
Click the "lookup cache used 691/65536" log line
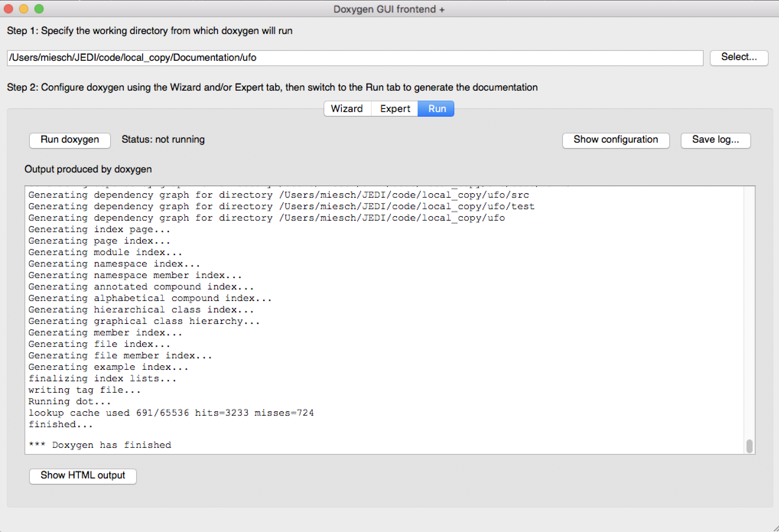(x=171, y=413)
